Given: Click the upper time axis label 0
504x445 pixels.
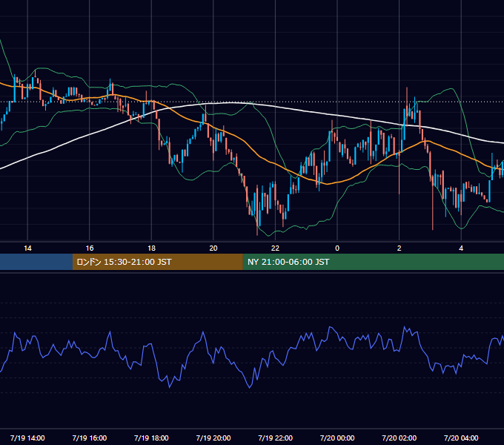Looking at the screenshot, I should 337,248.
